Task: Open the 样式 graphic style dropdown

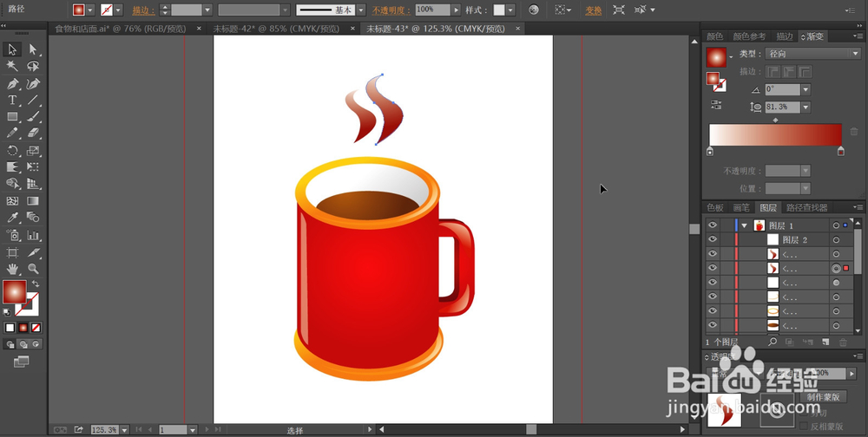Action: click(x=510, y=10)
